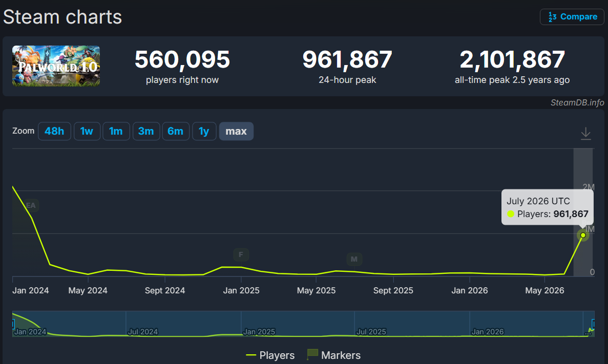The image size is (608, 364).
Task: Click the Jan 2024 x-axis label
Action: click(31, 290)
